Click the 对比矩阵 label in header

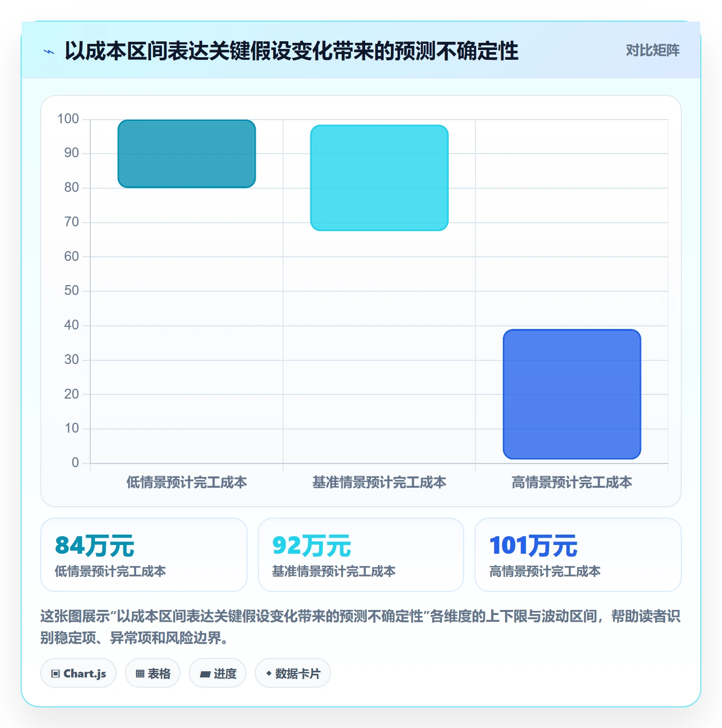coord(652,51)
